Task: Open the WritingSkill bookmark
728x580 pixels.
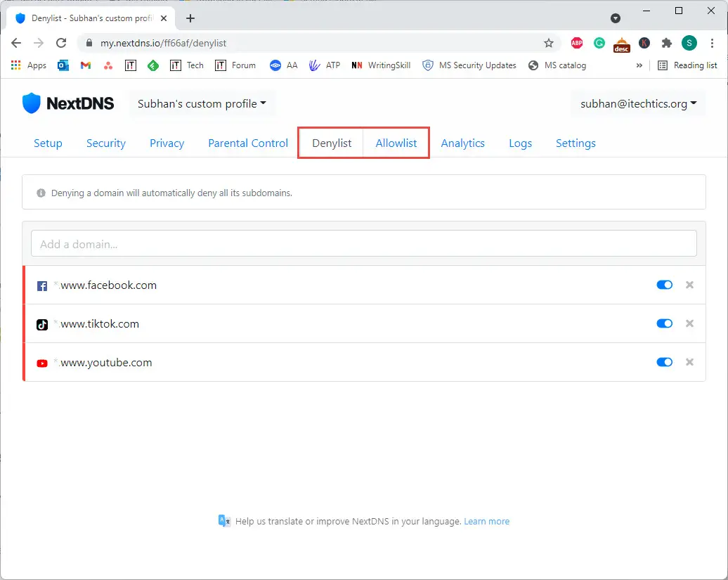Action: tap(381, 65)
